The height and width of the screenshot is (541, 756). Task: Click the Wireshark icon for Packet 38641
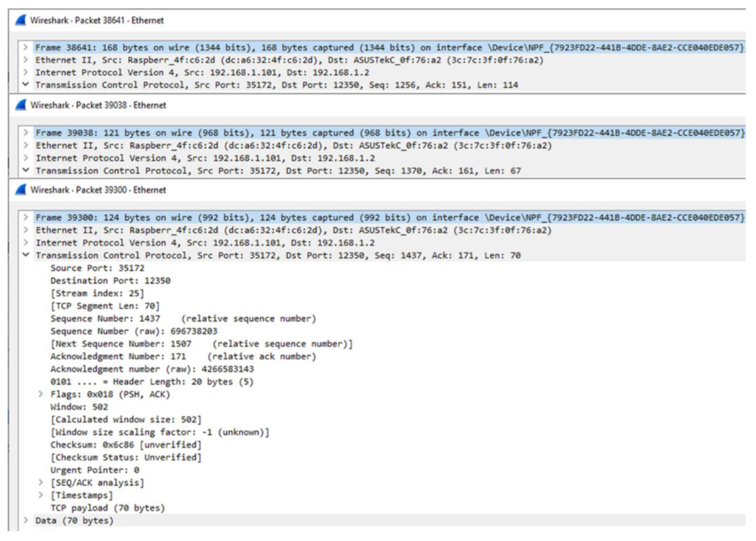pyautogui.click(x=20, y=20)
